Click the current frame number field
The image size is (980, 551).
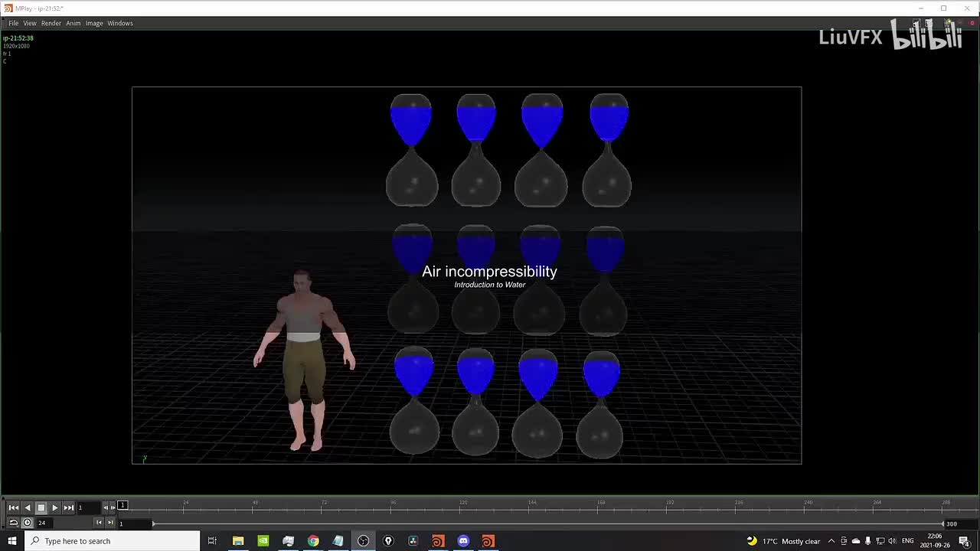(89, 507)
